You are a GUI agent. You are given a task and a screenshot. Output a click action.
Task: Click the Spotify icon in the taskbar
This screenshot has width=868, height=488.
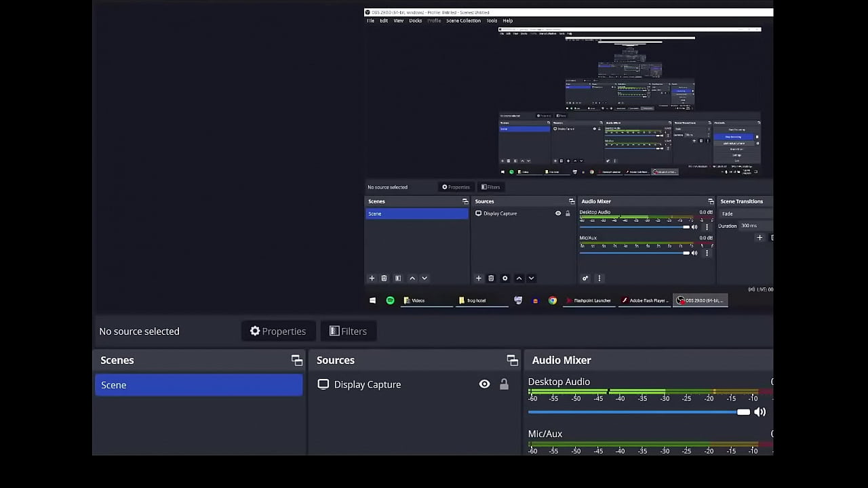(x=390, y=300)
